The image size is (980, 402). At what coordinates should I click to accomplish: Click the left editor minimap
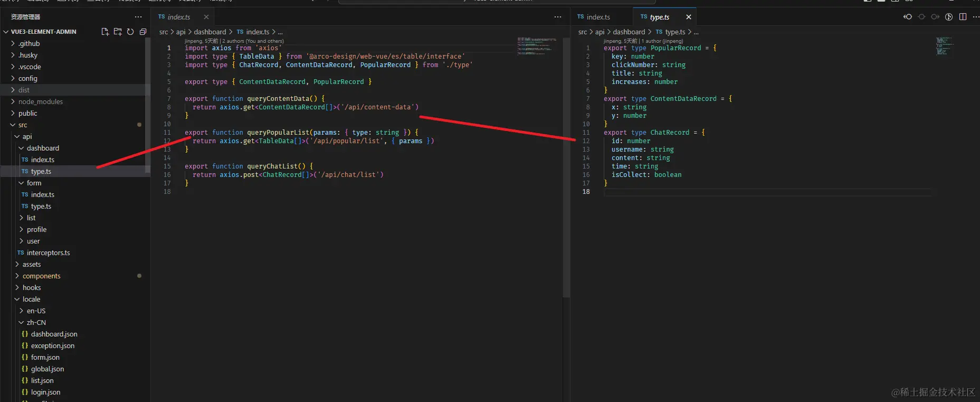pyautogui.click(x=537, y=46)
